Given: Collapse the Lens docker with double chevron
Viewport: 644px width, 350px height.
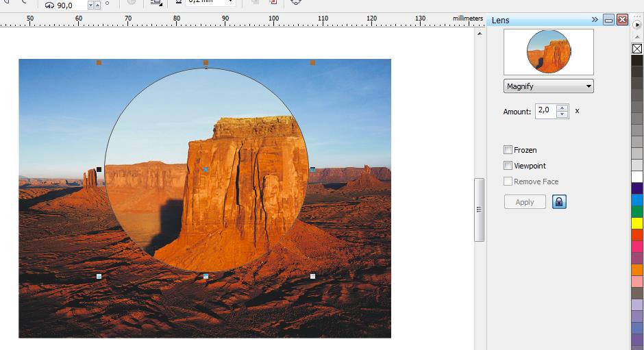Looking at the screenshot, I should click(595, 20).
